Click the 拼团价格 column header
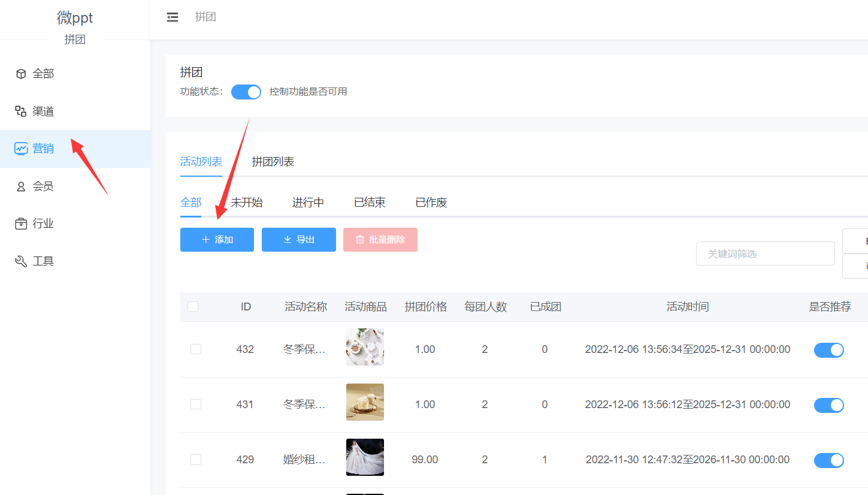 point(426,307)
